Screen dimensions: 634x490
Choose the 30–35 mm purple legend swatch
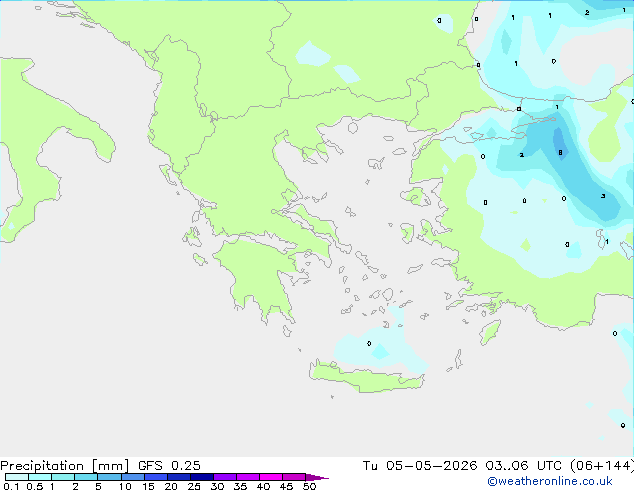point(224,477)
